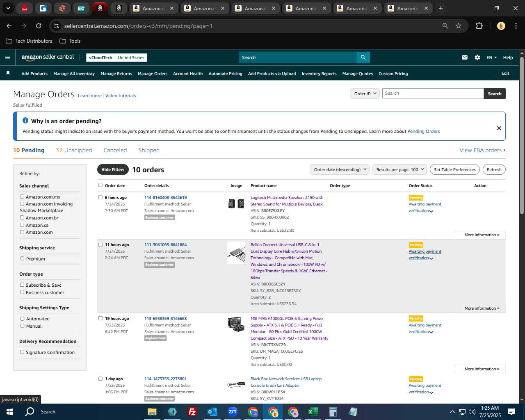
Task: Close the pending order info banner
Action: coord(499,128)
